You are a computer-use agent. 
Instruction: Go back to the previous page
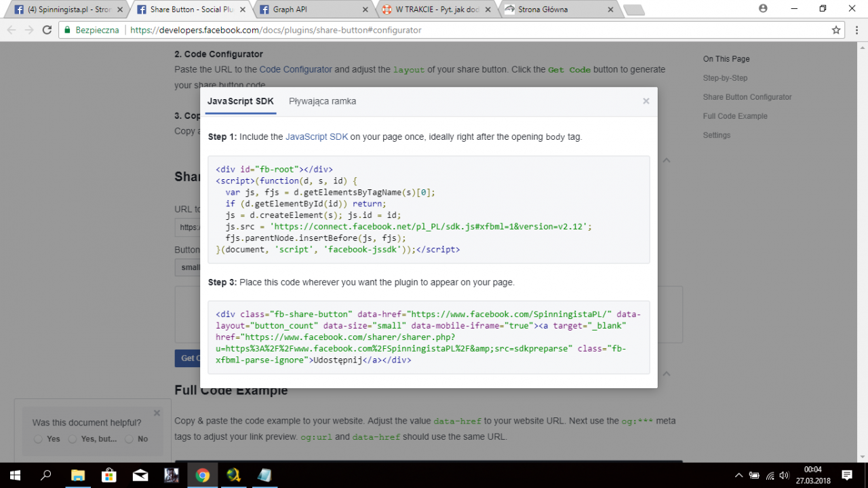click(12, 30)
